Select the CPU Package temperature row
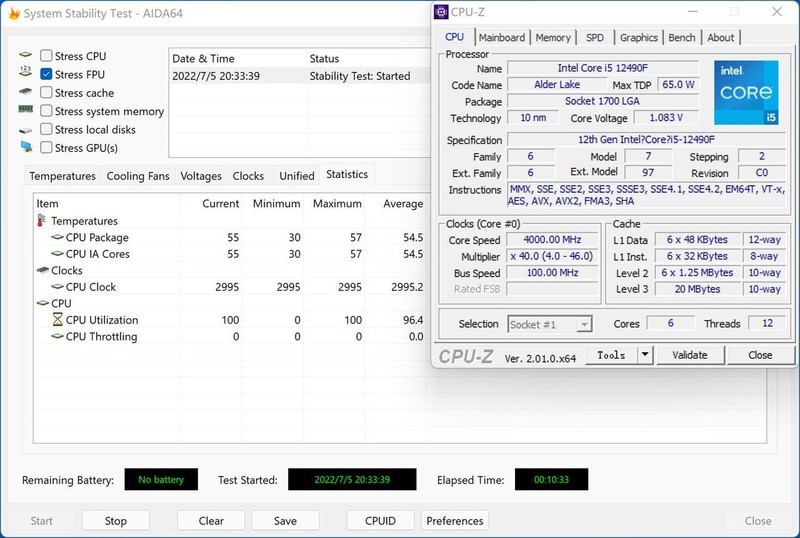This screenshot has height=538, width=800. coord(96,238)
